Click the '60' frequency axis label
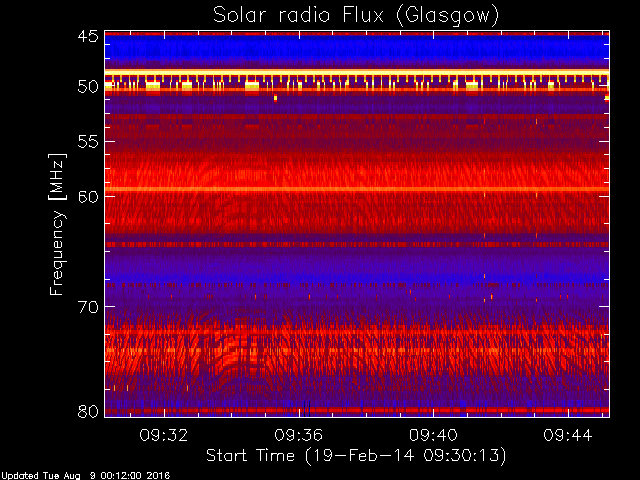Screen dimensions: 640x480 pyautogui.click(x=88, y=196)
